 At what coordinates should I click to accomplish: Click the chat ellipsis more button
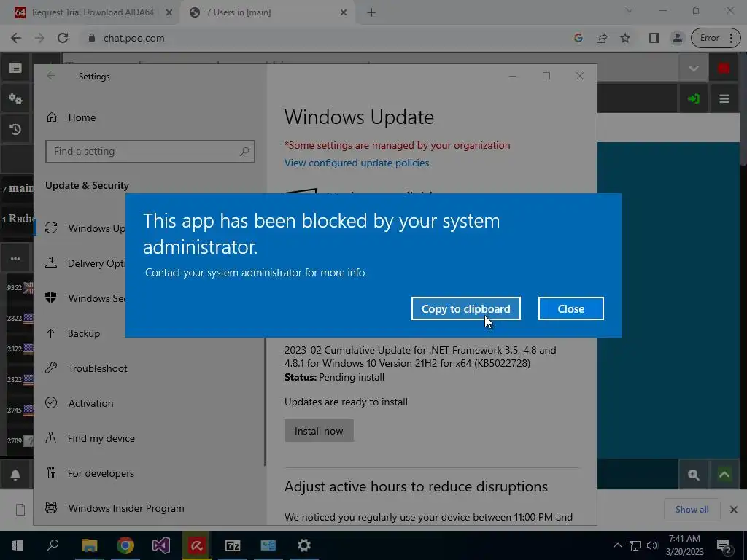tap(15, 259)
